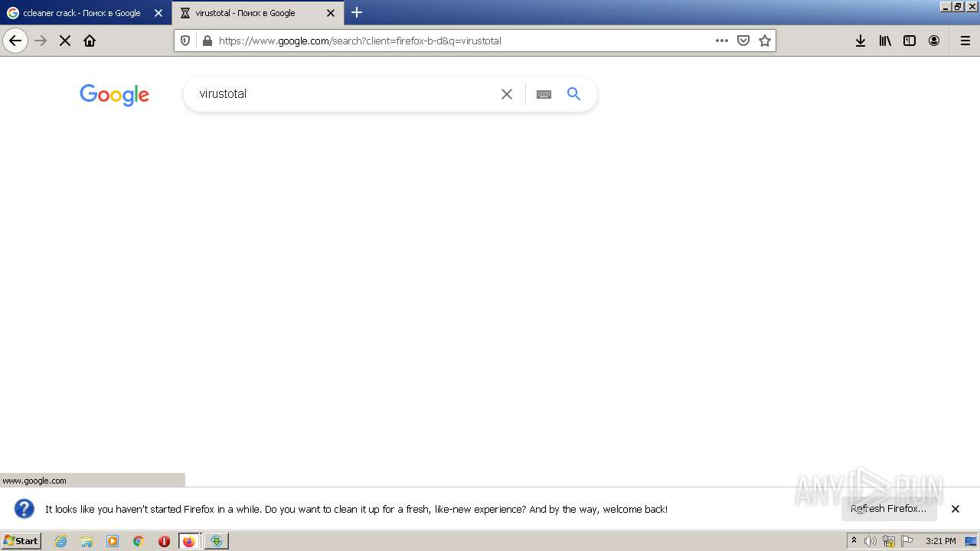Submit search with magnifier icon
This screenshot has height=551, width=980.
coord(574,94)
